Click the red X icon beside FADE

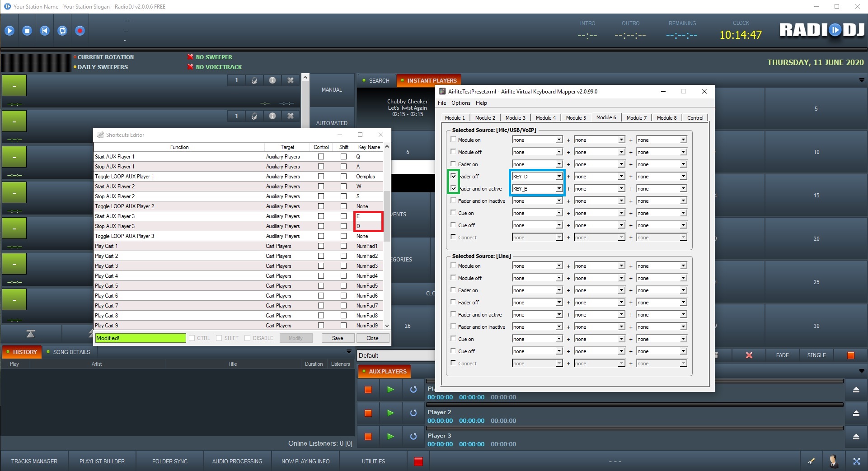point(749,355)
